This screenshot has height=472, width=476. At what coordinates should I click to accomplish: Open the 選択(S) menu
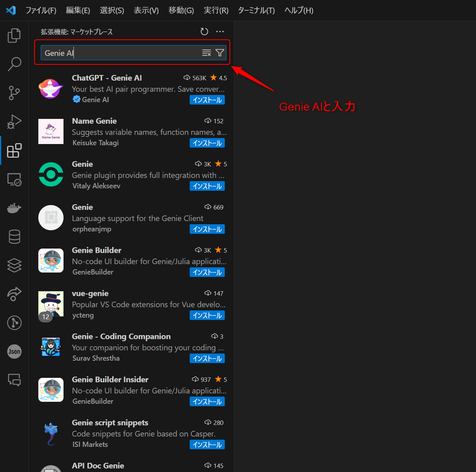click(112, 10)
